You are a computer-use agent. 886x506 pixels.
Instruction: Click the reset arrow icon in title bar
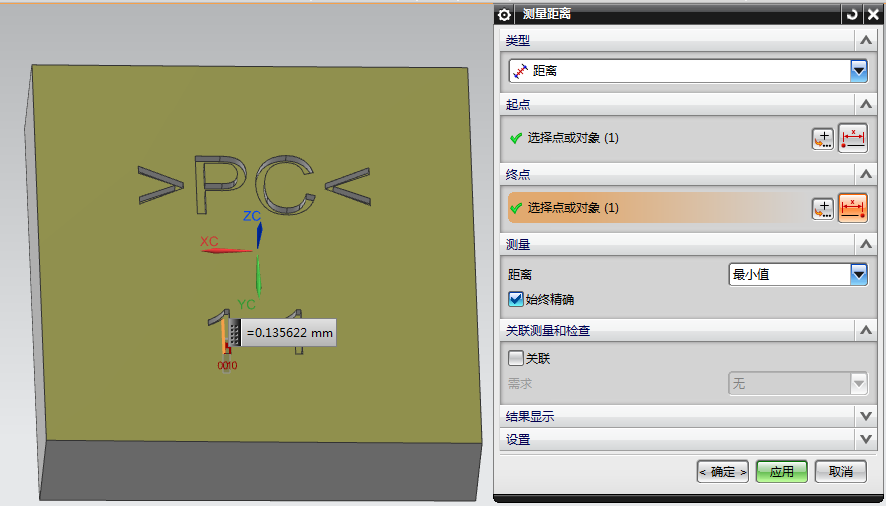pyautogui.click(x=852, y=14)
